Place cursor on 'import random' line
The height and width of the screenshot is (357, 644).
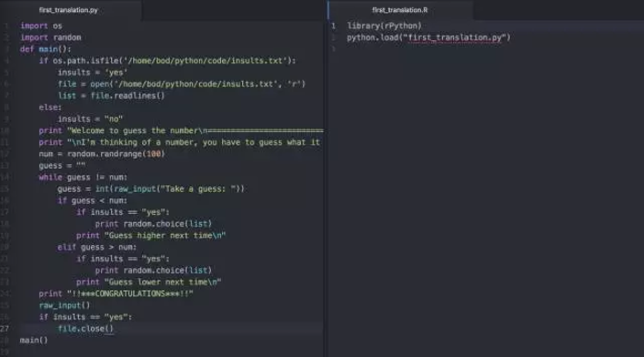click(50, 38)
